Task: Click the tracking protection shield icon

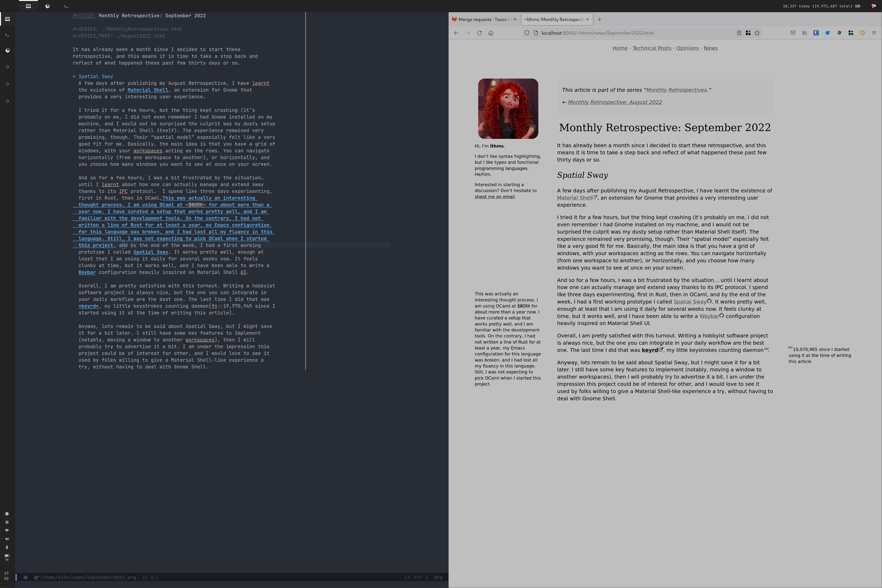Action: (526, 33)
